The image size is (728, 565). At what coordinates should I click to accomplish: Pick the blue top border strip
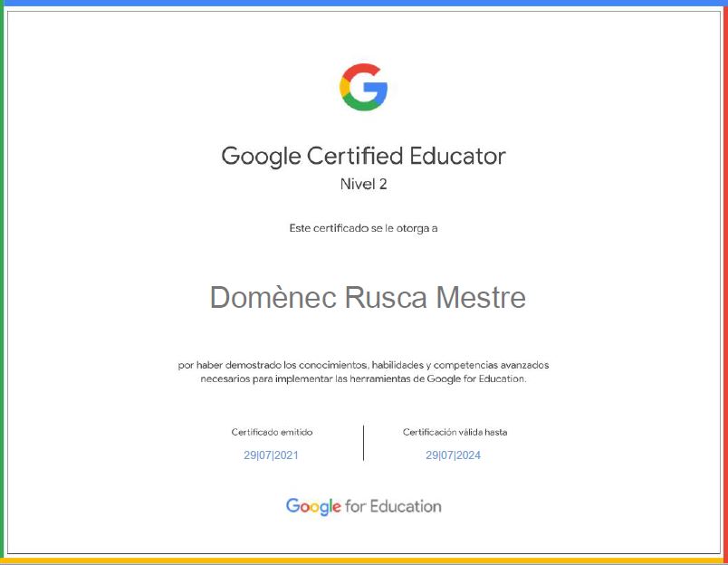click(x=364, y=3)
